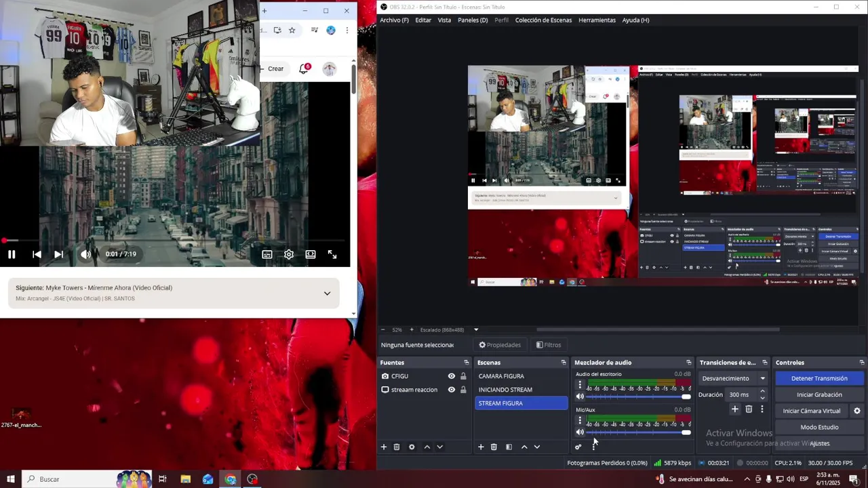Mute the Mic/Aux channel
Image resolution: width=868 pixels, height=488 pixels.
coord(580,432)
